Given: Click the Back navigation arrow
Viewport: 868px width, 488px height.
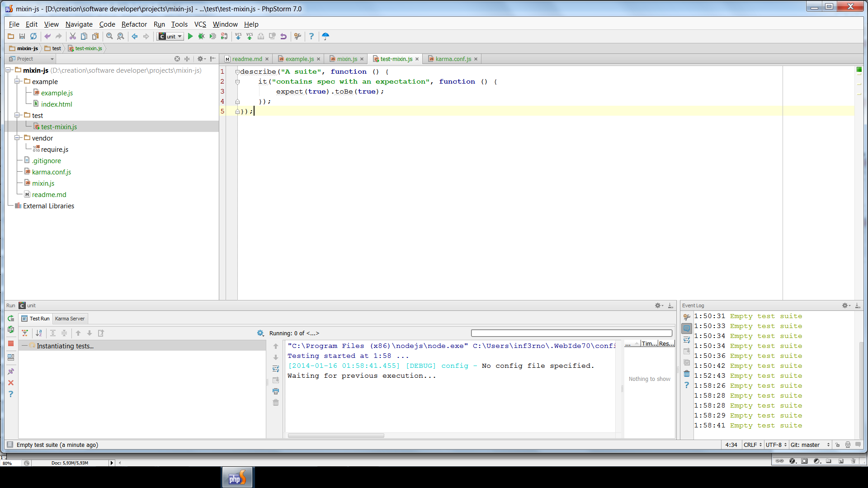Looking at the screenshot, I should tap(135, 36).
